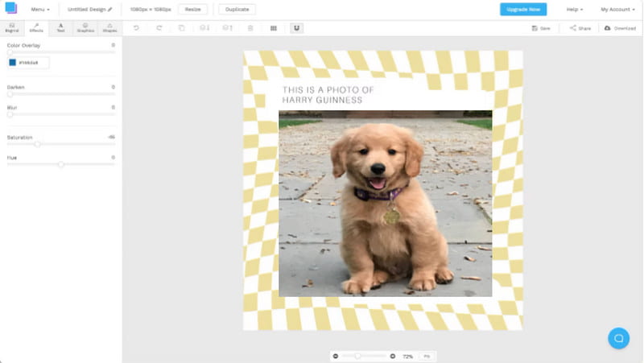This screenshot has width=644, height=363.
Task: Open the My Account dropdown
Action: 617,9
